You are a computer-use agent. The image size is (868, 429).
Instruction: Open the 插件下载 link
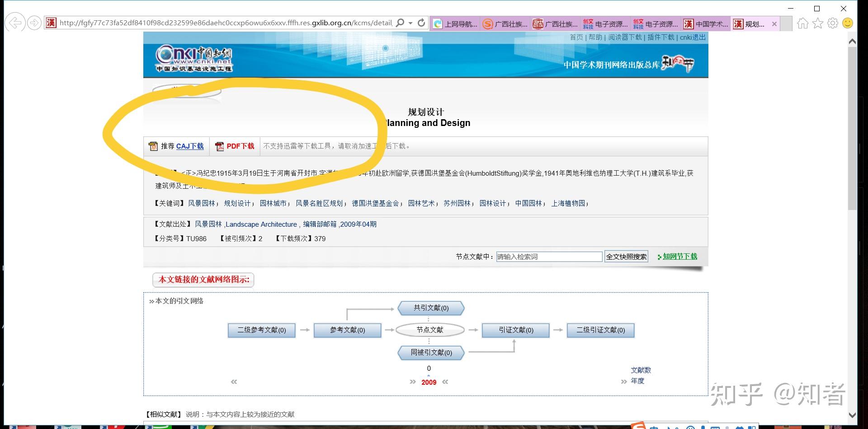point(660,37)
